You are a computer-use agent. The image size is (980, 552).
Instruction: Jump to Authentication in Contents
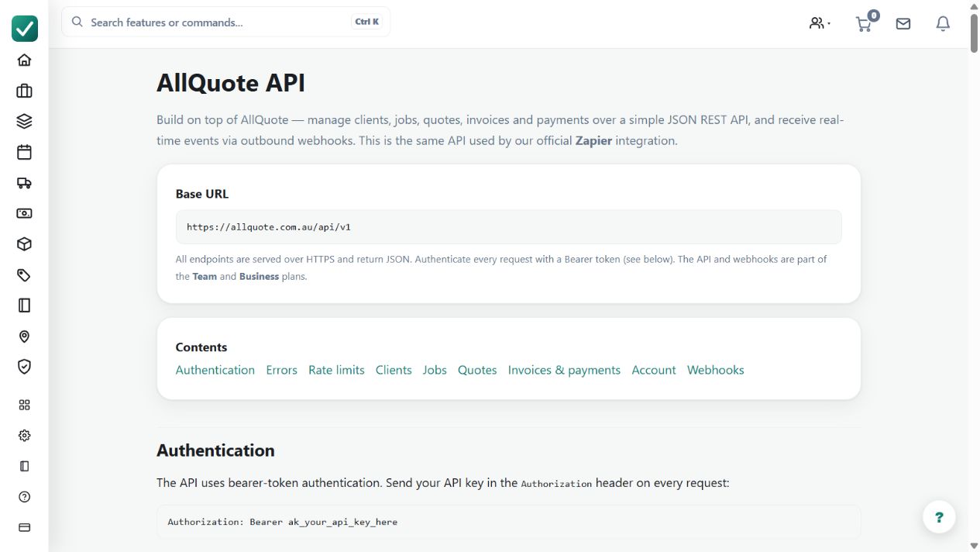215,370
